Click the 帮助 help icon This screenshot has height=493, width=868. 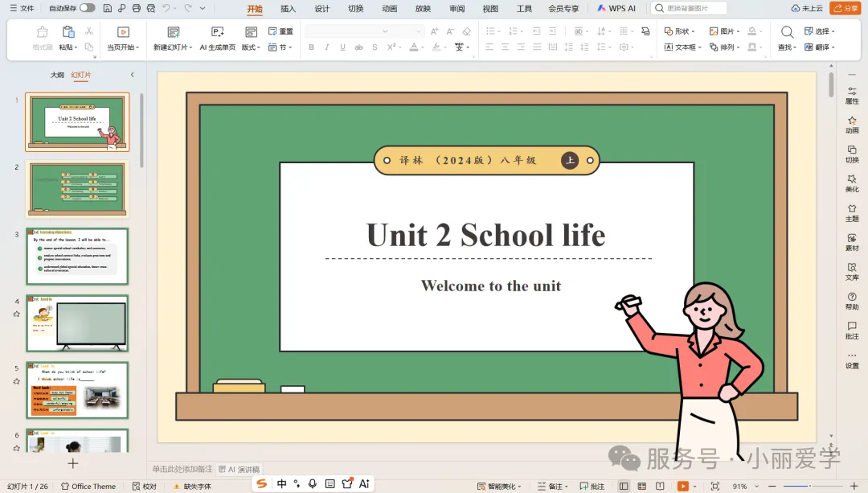pos(852,301)
